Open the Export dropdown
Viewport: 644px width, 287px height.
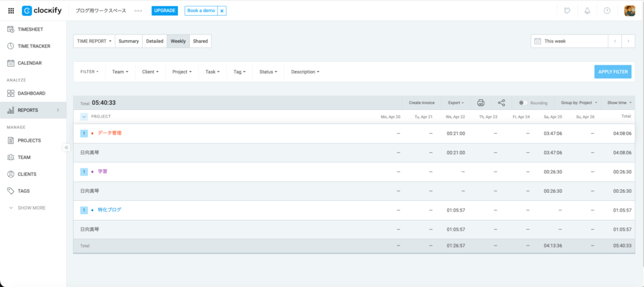tap(456, 102)
